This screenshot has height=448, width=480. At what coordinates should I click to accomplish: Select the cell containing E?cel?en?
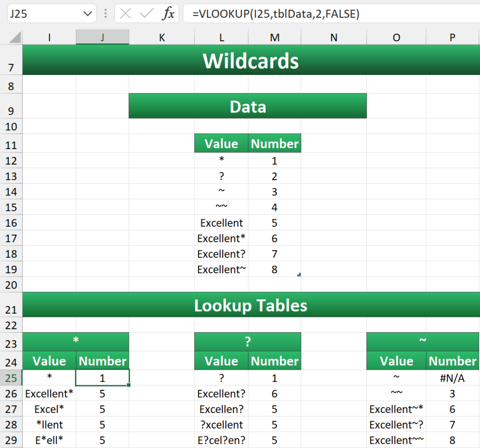coord(221,440)
